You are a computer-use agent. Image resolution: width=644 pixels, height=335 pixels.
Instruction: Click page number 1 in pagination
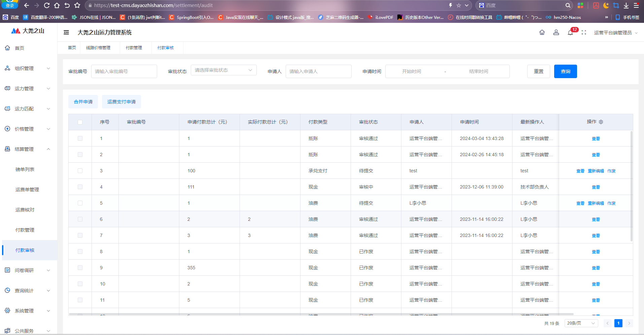pos(618,323)
